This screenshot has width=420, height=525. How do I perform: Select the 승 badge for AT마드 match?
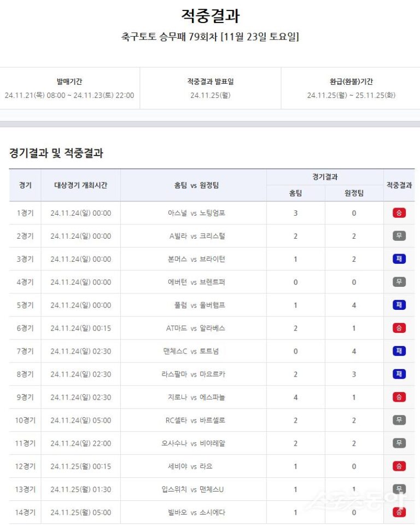[x=399, y=328]
